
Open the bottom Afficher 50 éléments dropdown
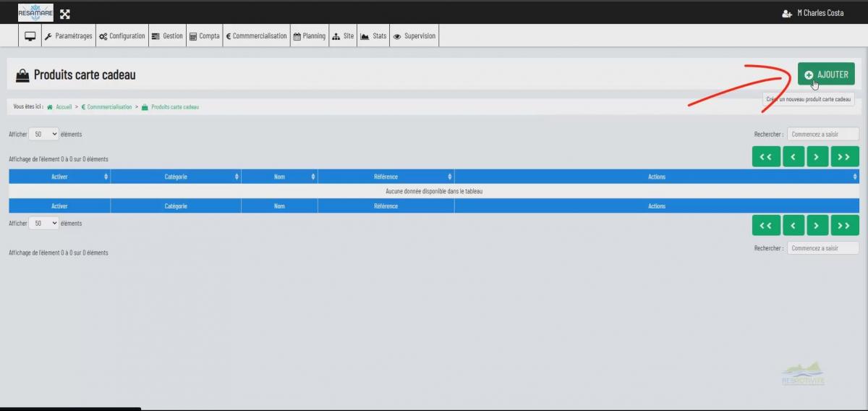click(x=45, y=224)
